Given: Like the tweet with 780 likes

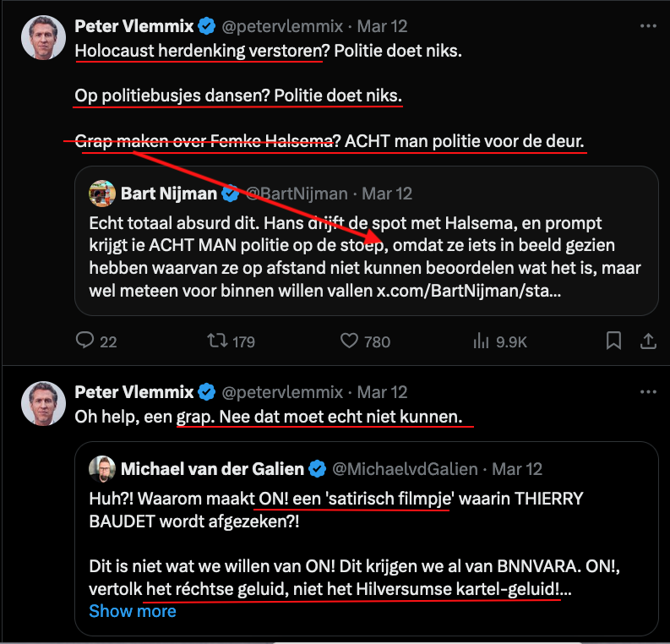Looking at the screenshot, I should pos(351,341).
